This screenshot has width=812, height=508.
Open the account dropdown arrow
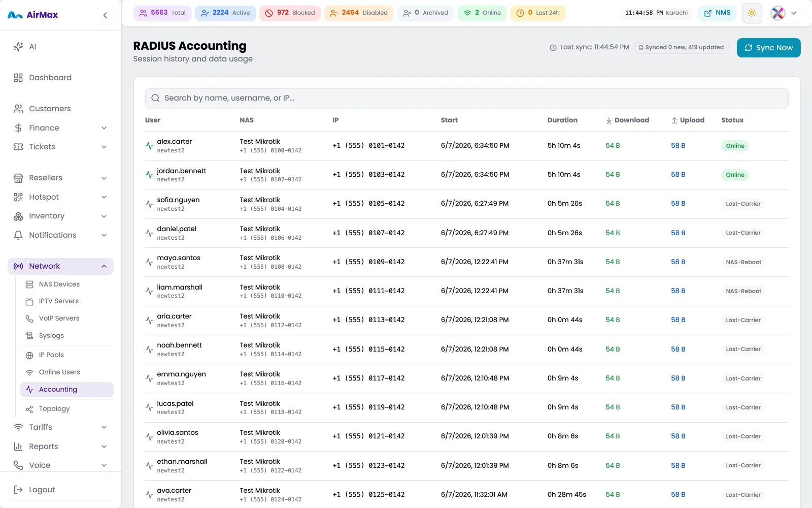794,13
